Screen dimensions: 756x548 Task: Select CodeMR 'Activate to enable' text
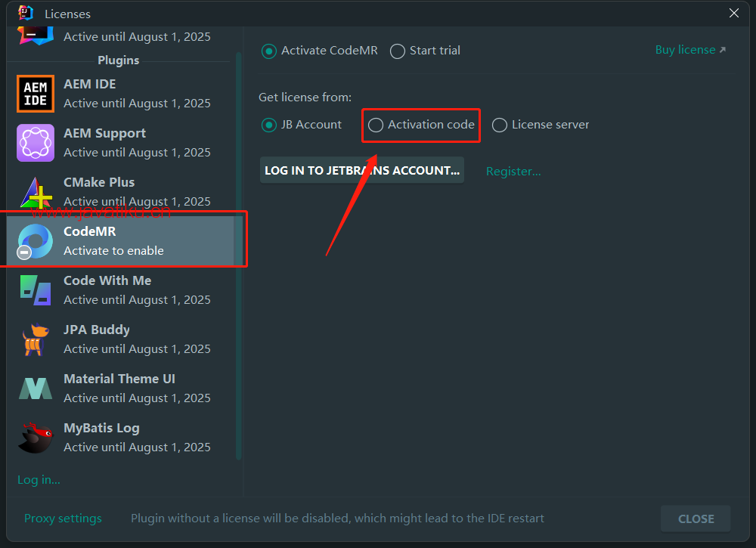click(113, 251)
